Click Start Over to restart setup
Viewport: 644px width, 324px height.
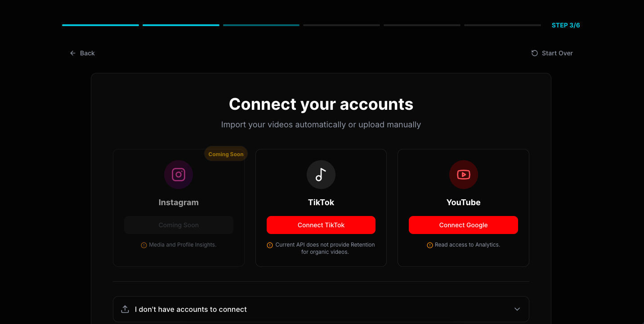pyautogui.click(x=552, y=53)
